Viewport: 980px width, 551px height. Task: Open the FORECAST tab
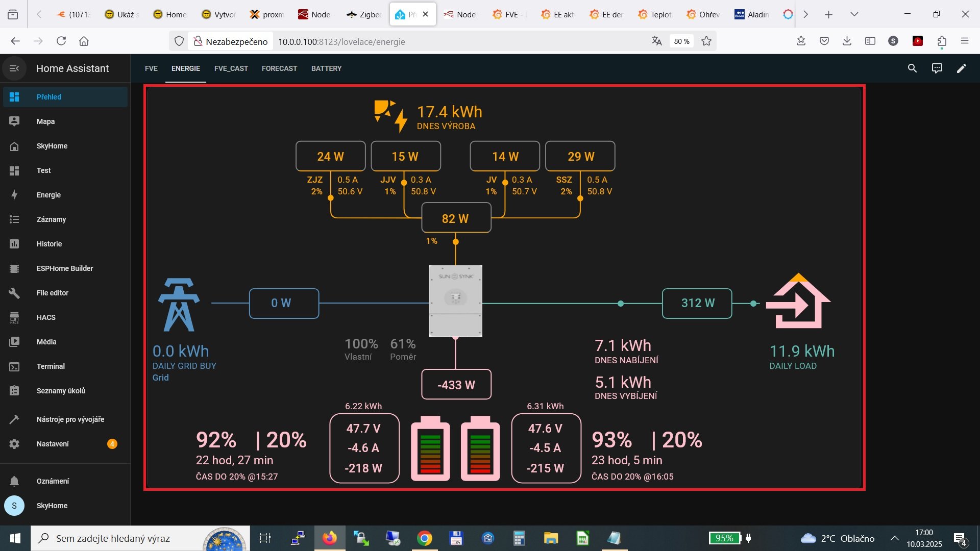click(x=279, y=68)
